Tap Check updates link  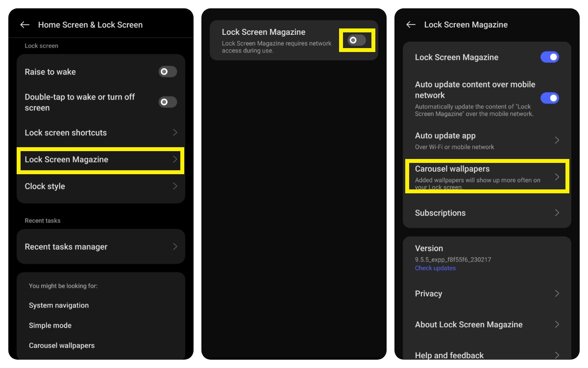pos(435,268)
